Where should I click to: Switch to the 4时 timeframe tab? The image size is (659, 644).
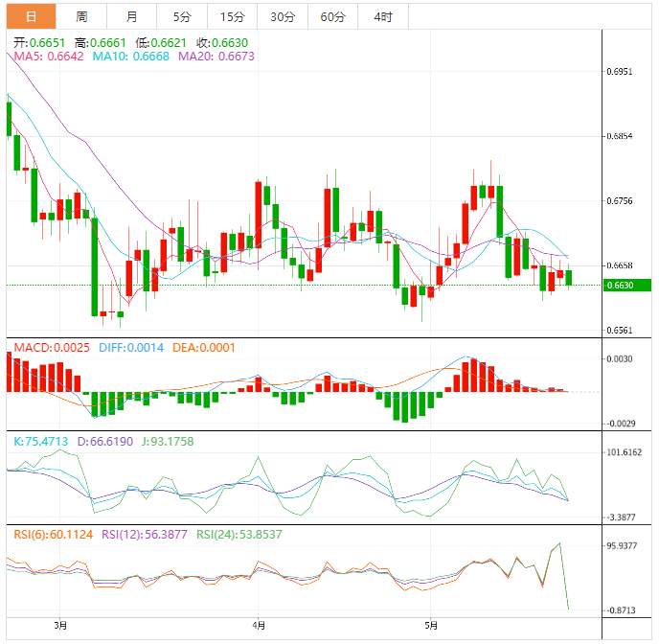(x=382, y=16)
